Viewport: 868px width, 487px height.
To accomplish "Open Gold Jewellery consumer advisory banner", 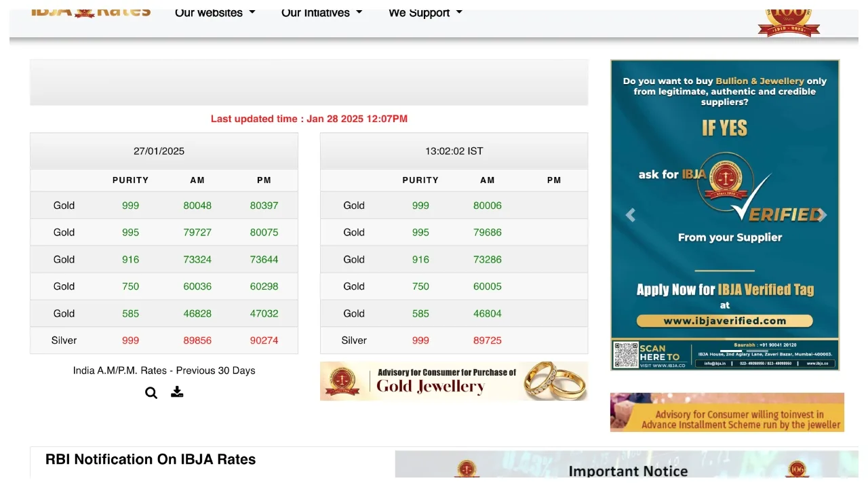I will 454,381.
